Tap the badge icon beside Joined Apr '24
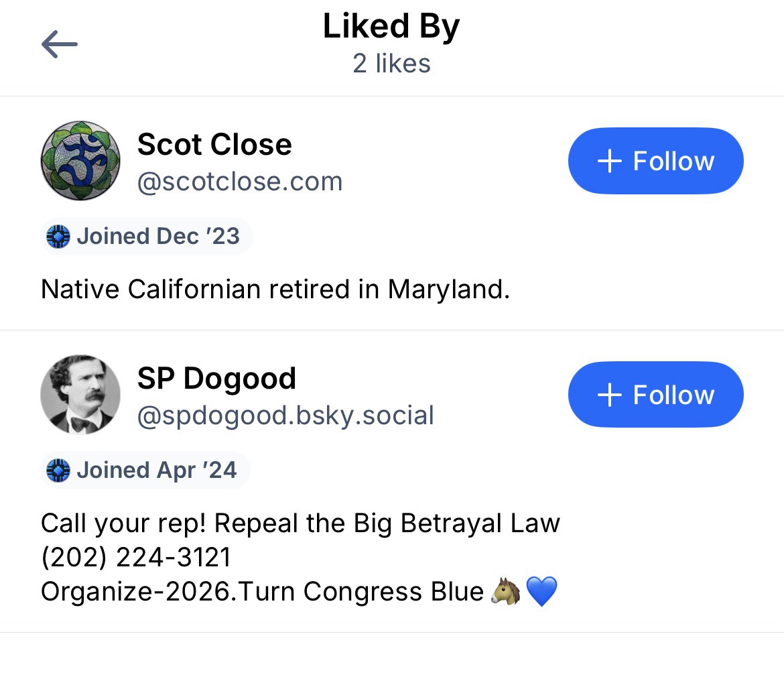784x687 pixels. click(x=58, y=471)
